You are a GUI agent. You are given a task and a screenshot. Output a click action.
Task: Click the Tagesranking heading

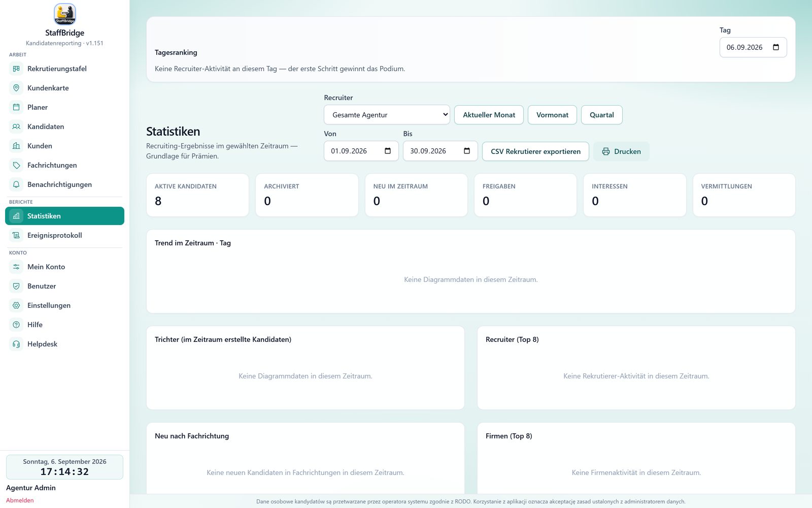click(176, 52)
